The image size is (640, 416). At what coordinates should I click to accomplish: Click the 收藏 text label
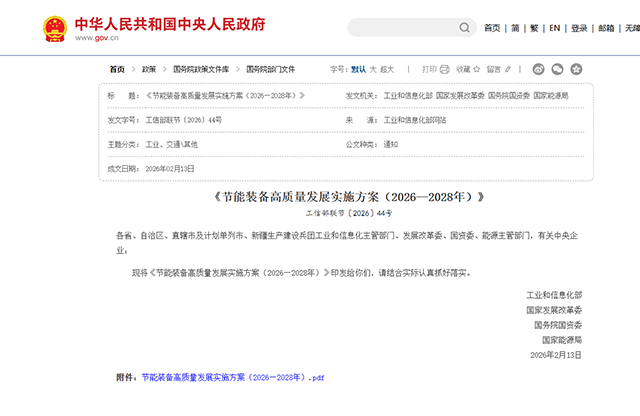click(463, 69)
